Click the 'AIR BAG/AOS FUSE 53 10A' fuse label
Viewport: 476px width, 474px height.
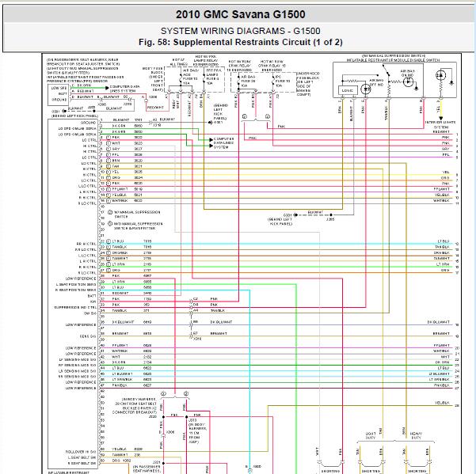[x=191, y=77]
